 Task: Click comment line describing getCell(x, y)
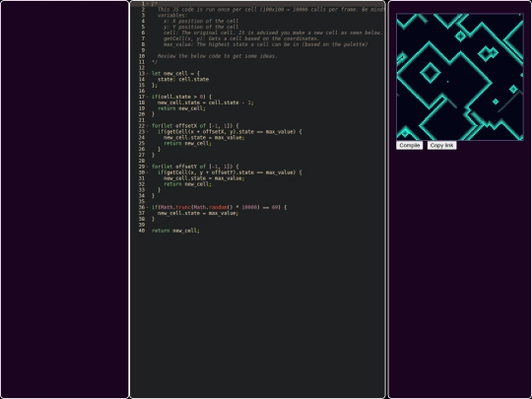point(241,38)
